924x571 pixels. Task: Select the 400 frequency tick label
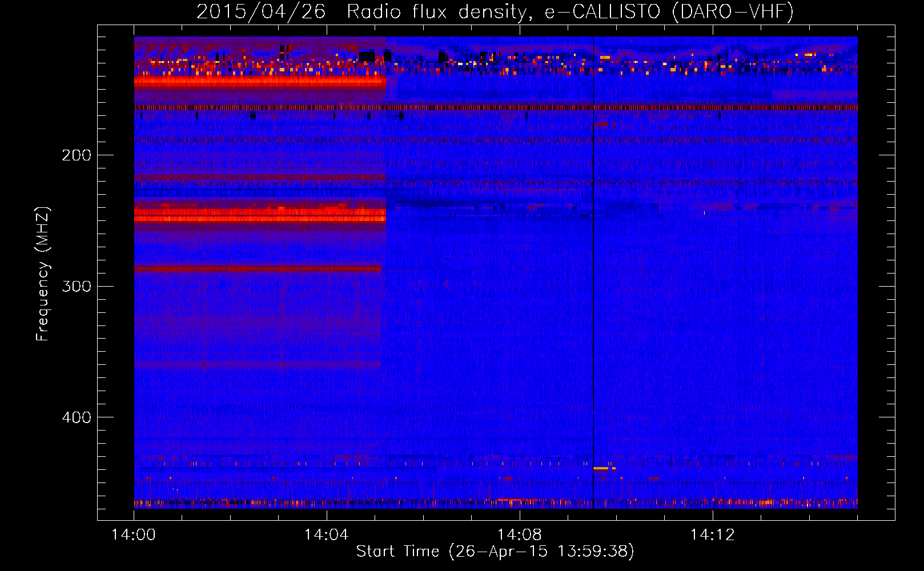[x=77, y=417]
